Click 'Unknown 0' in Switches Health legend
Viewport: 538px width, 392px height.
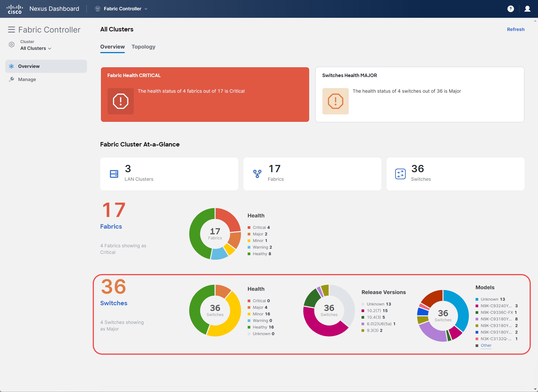click(x=261, y=334)
